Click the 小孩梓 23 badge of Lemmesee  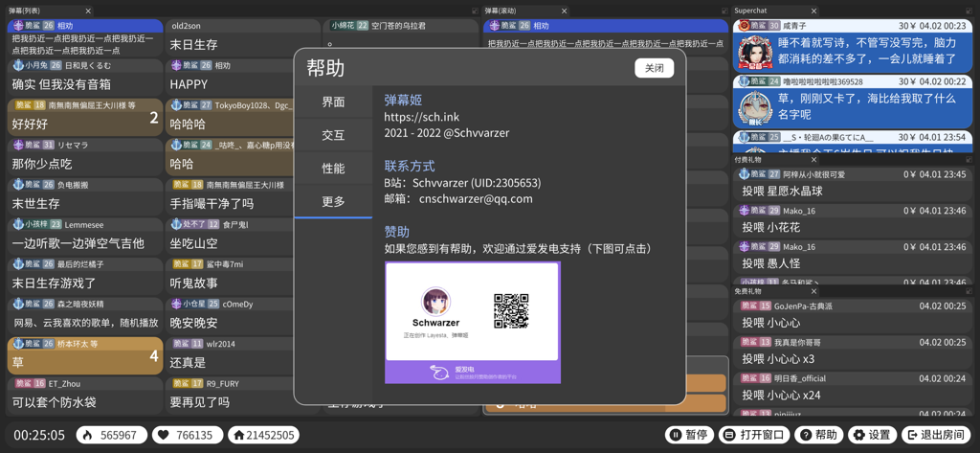coord(37,225)
